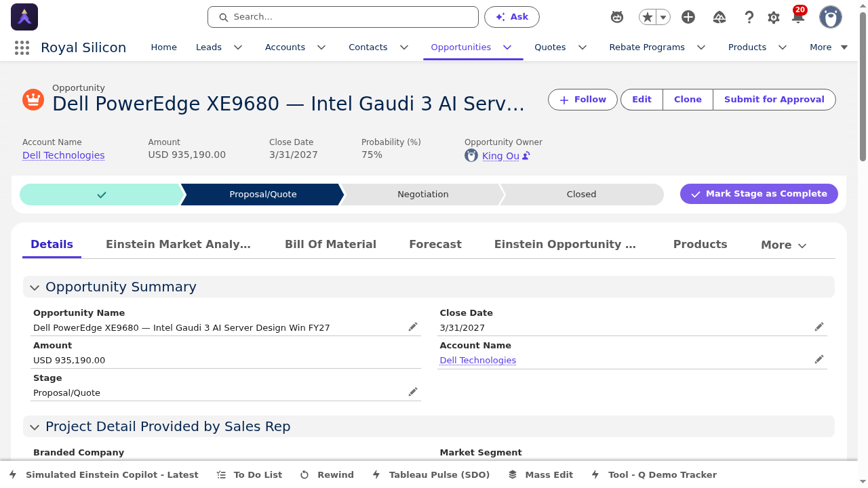Click the page vertical scrollbar
The image size is (868, 488).
coord(863,87)
